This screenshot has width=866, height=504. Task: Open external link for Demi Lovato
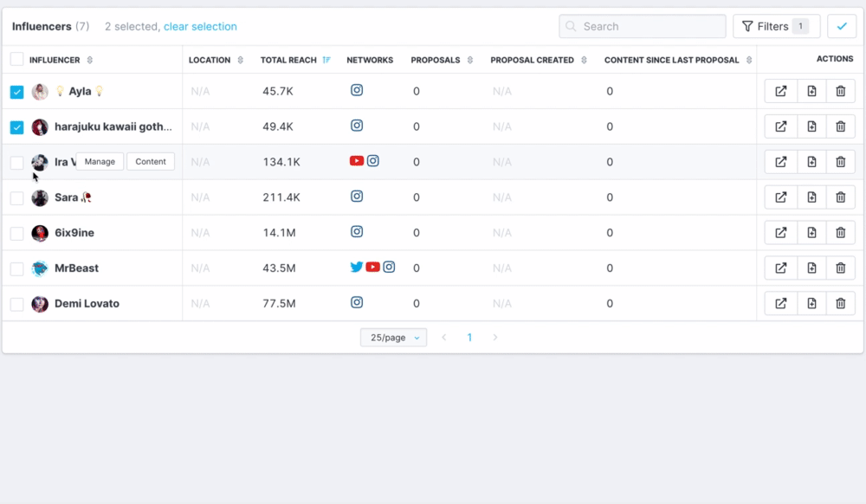pyautogui.click(x=780, y=303)
